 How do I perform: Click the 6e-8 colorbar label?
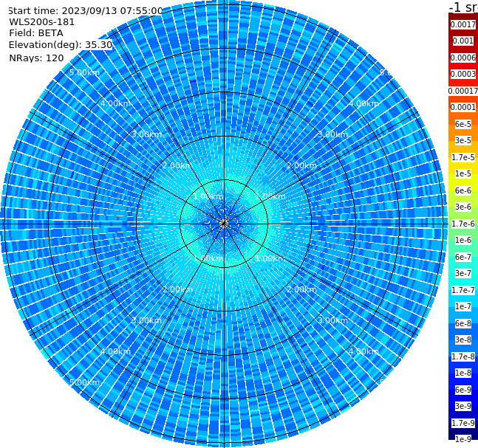(x=463, y=323)
